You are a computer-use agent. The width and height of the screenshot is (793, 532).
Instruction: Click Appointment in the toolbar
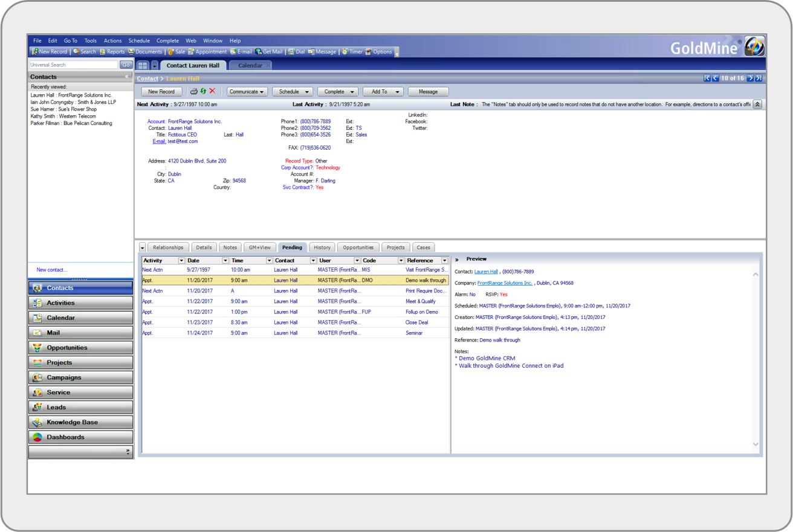coord(207,52)
